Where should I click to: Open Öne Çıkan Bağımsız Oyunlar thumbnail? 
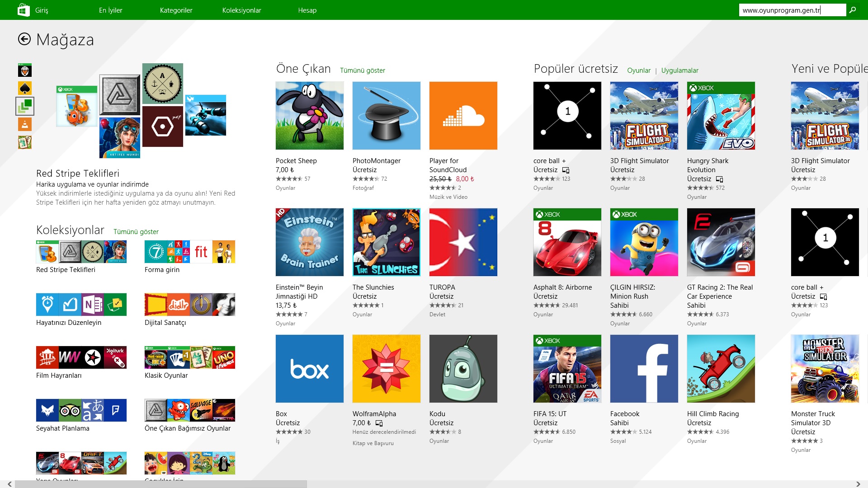point(190,410)
